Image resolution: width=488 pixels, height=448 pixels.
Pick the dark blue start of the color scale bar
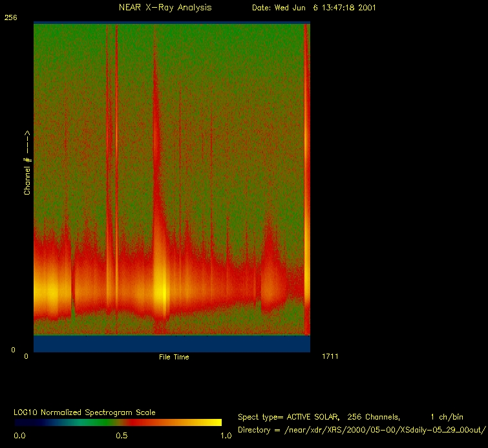(x=23, y=422)
